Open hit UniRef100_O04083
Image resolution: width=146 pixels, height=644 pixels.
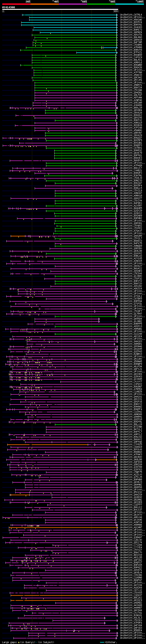point(131,27)
